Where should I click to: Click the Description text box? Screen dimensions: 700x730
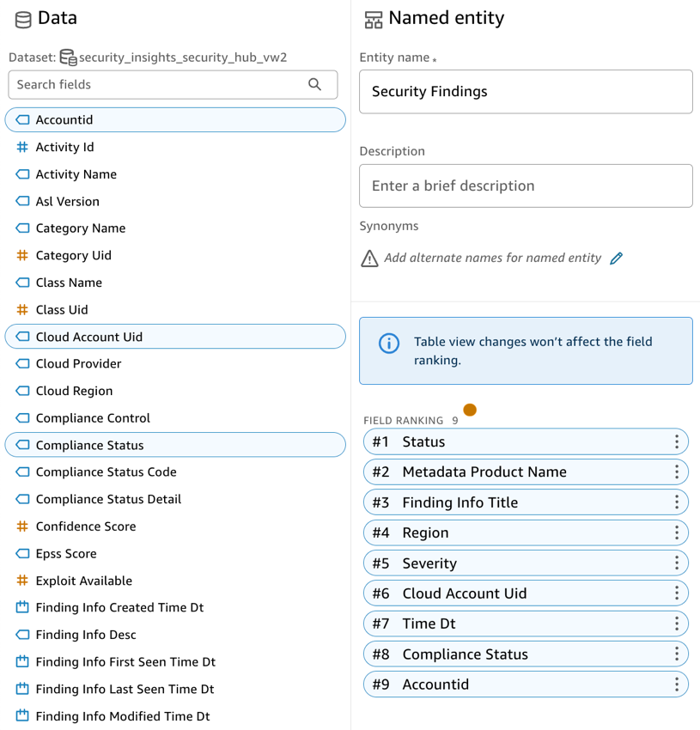point(526,186)
